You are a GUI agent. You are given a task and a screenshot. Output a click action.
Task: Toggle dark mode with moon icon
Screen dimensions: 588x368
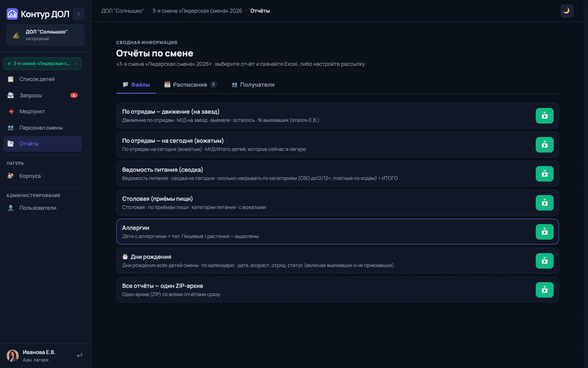[x=567, y=11]
